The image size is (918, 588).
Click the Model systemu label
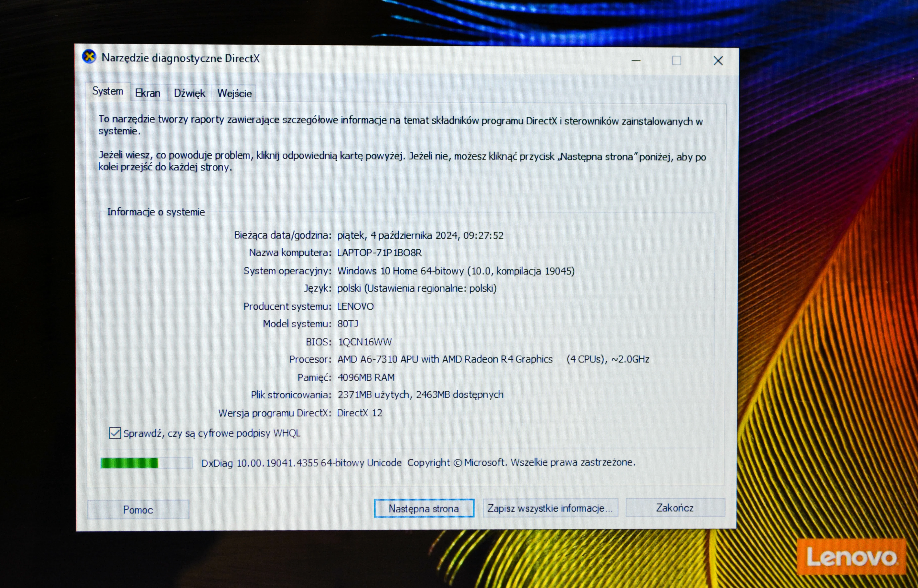pyautogui.click(x=297, y=324)
